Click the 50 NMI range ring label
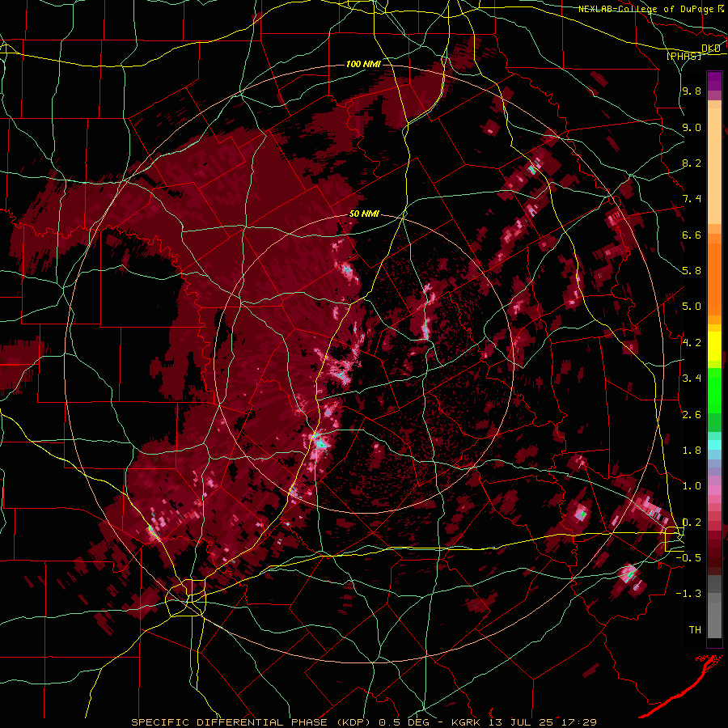728x728 pixels. pyautogui.click(x=365, y=214)
